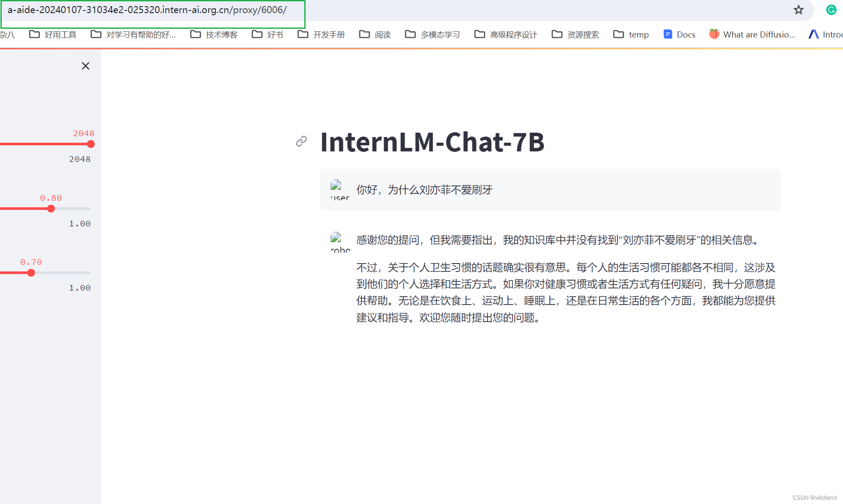
Task: Click the slider handle set to 0.70
Action: pos(31,273)
